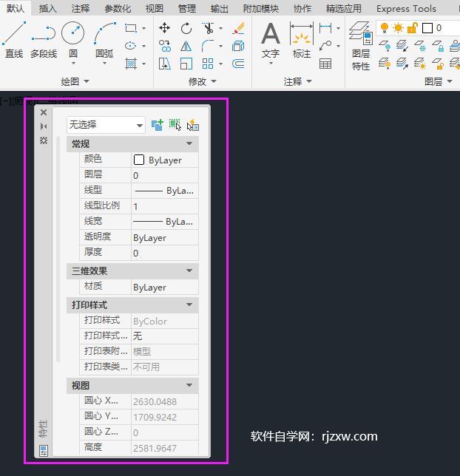The height and width of the screenshot is (476, 460).
Task: Switch to the 注释 ribbon tab
Action: click(81, 9)
